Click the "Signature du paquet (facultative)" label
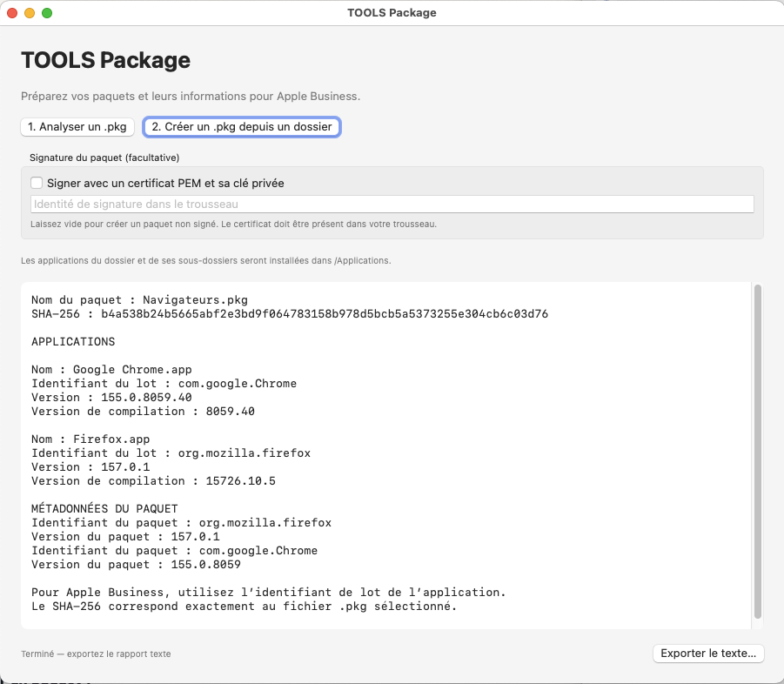Viewport: 784px width, 684px height. [x=104, y=158]
